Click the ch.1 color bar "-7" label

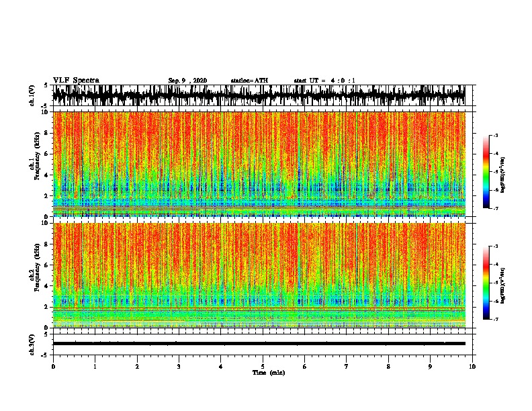(495, 208)
